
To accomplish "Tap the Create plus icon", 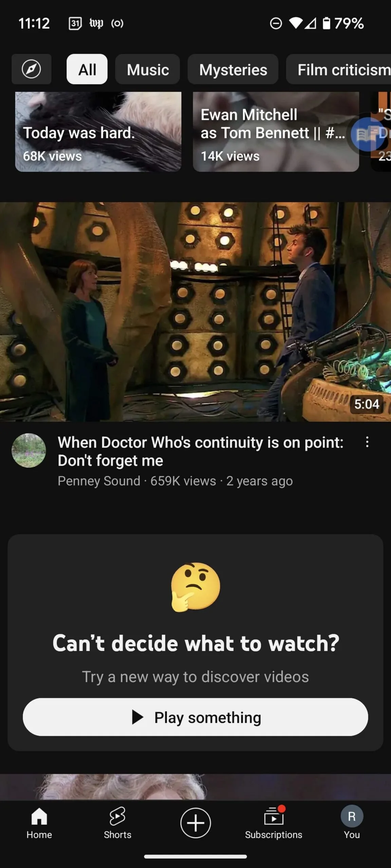I will (195, 823).
